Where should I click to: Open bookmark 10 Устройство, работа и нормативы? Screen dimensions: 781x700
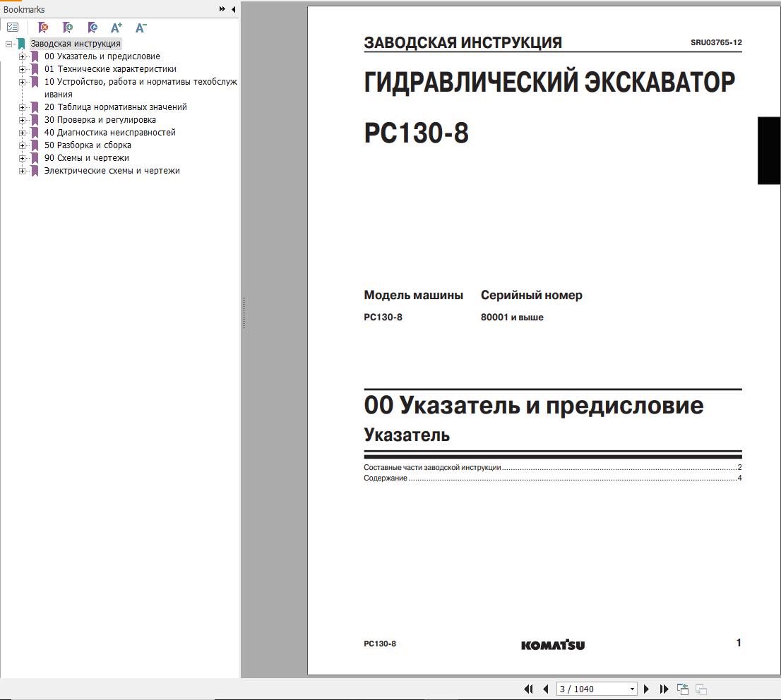141,87
